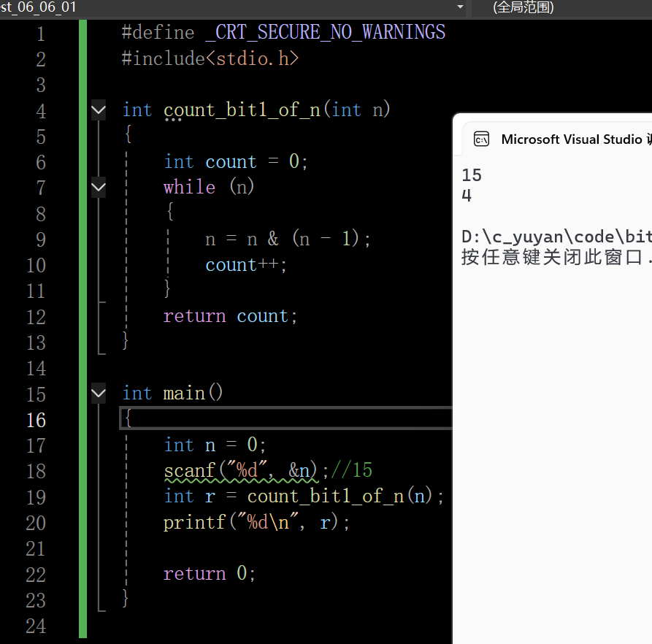Click line number 9 in gutter
This screenshot has width=652, height=644.
pyautogui.click(x=41, y=239)
